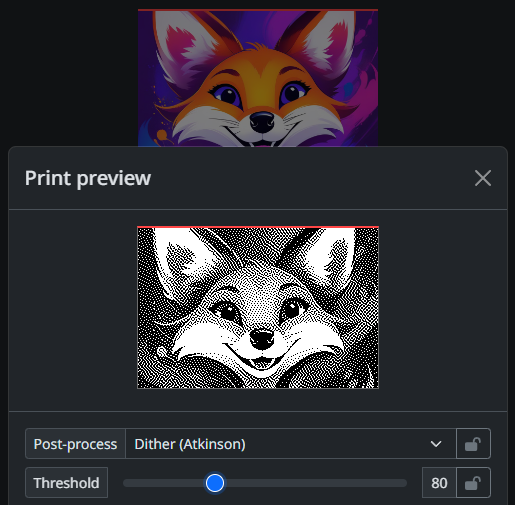
Task: Click the colored fox image on canvas
Action: click(x=258, y=78)
